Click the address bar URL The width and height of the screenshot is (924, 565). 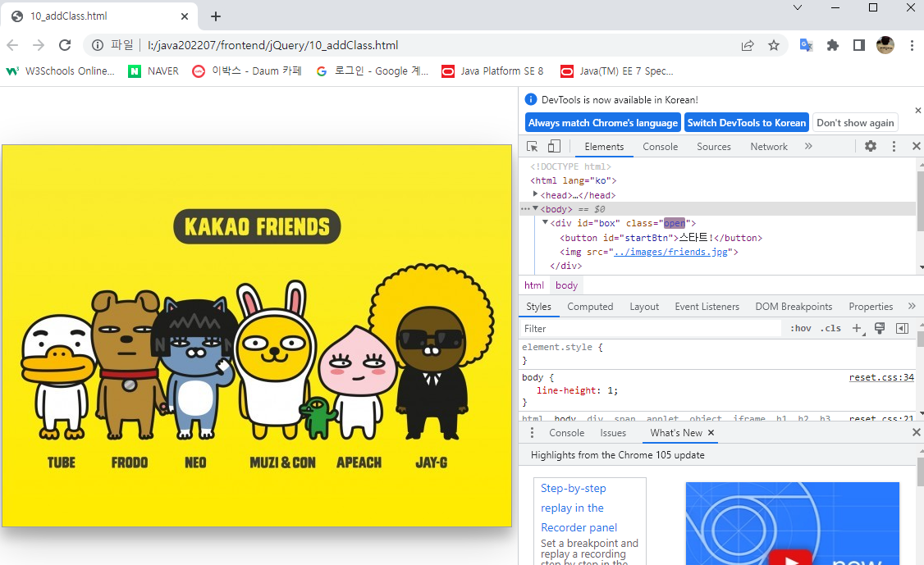tap(272, 45)
